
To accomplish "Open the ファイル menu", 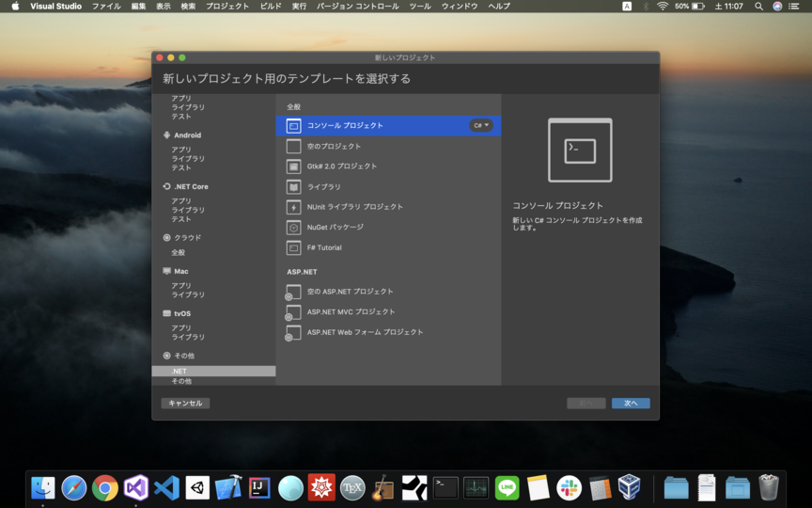I will [106, 7].
